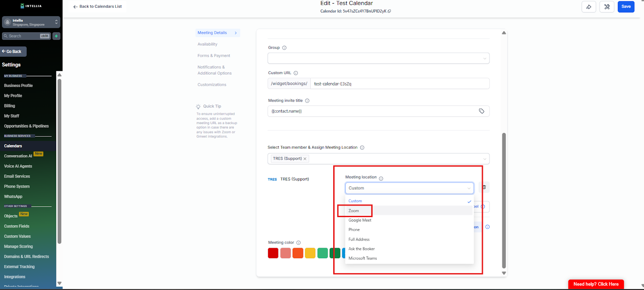Click the info icon beside Meeting location

pos(381,178)
